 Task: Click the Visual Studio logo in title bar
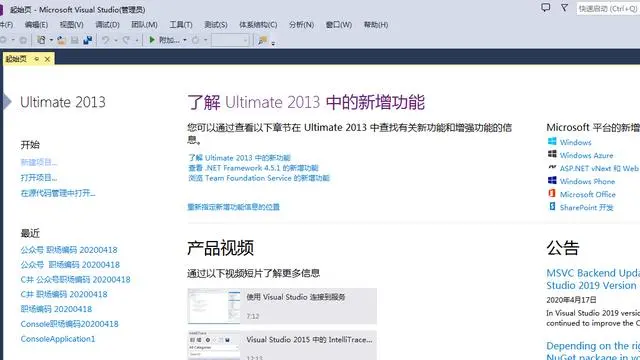(2, 9)
